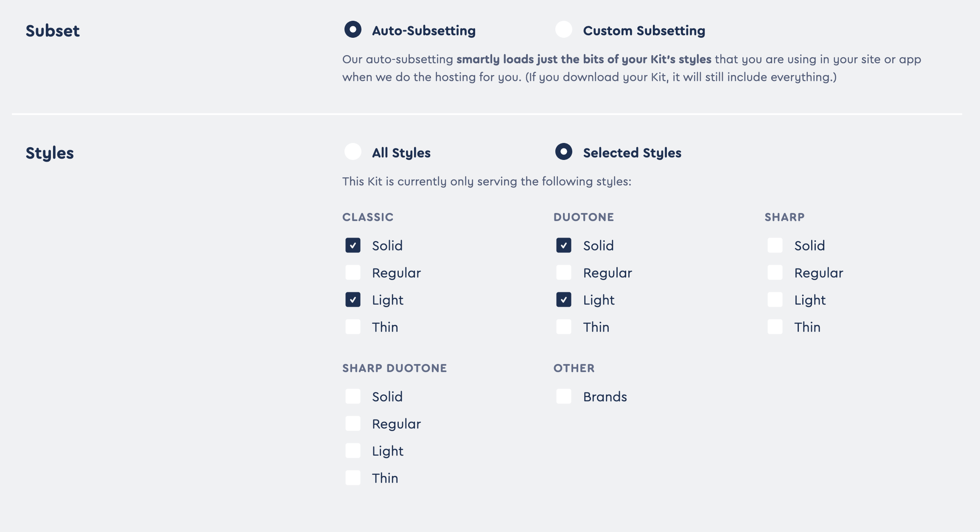Image resolution: width=980 pixels, height=532 pixels.
Task: Uncheck the Duotone Solid checkbox
Action: 564,245
